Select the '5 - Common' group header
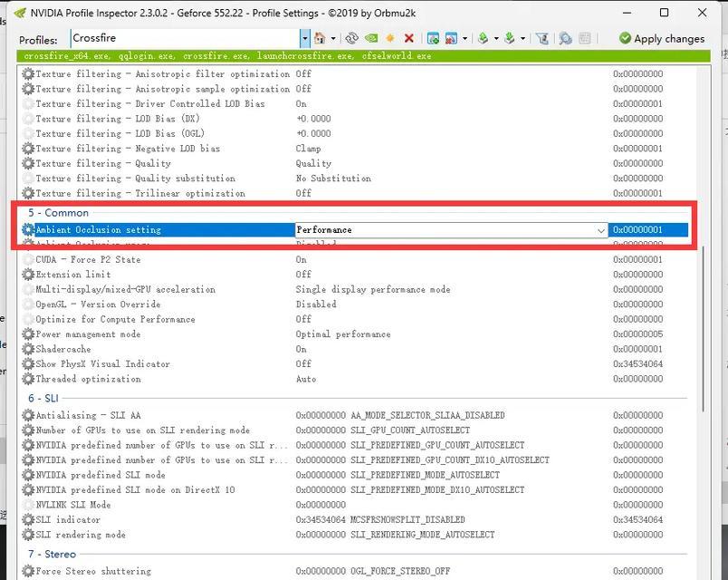 (x=58, y=212)
